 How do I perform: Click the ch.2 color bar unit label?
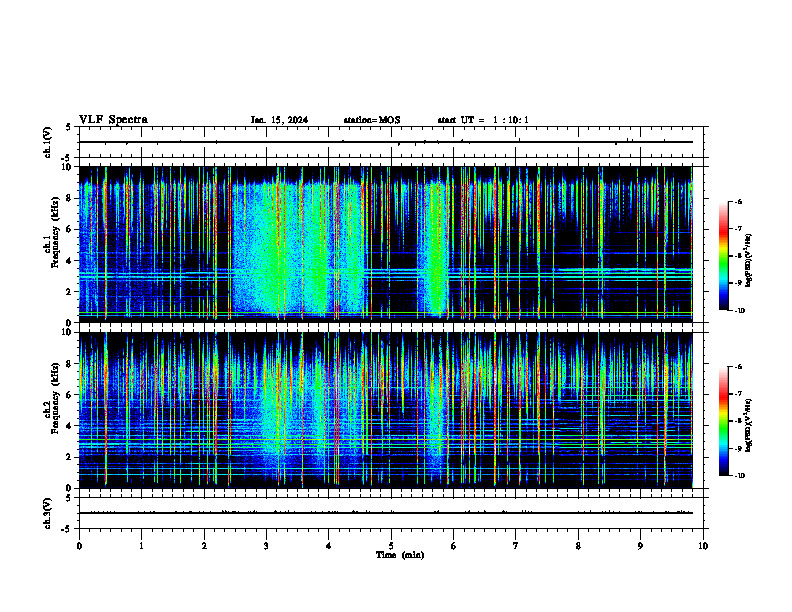[x=749, y=426]
